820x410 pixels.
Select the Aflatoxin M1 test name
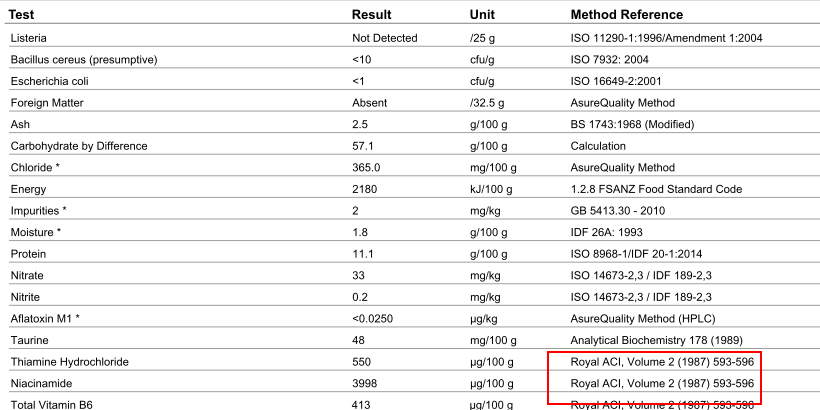tap(44, 318)
